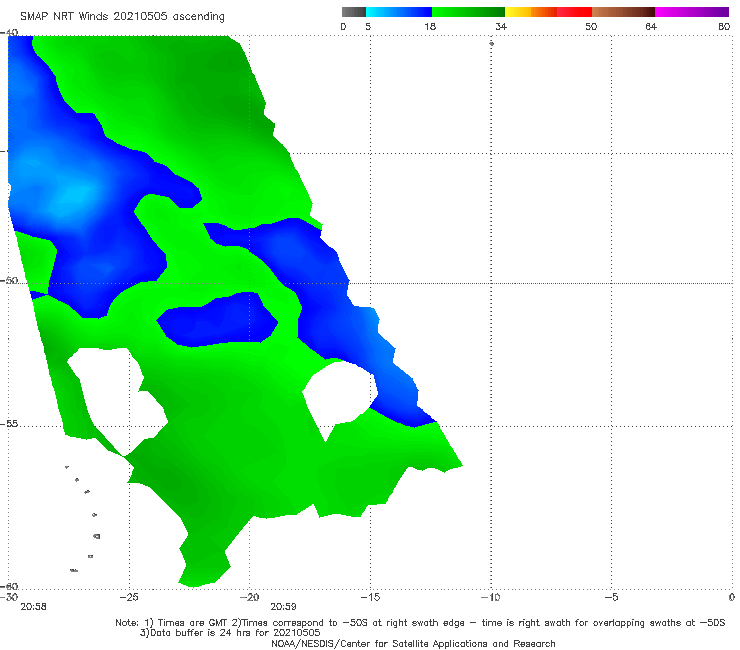Pick the brown segment of color bar

(x=623, y=12)
